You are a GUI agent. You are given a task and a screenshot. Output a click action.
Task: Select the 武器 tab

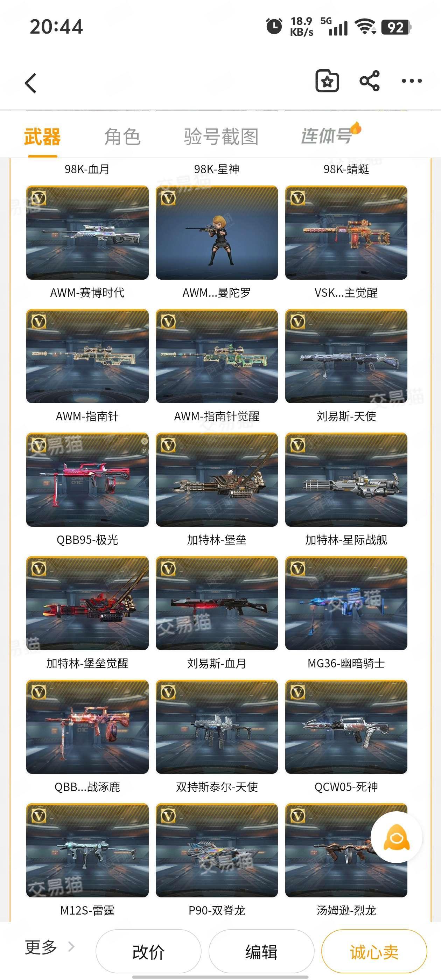[x=42, y=136]
